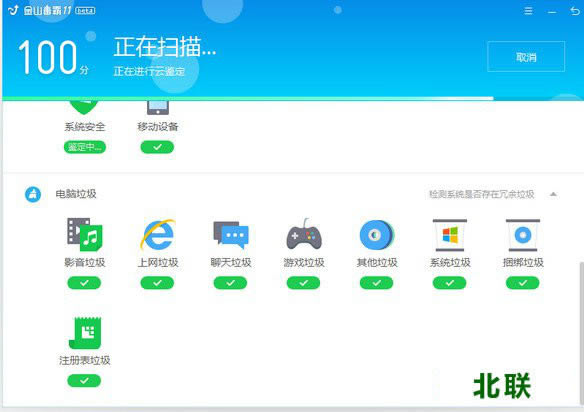Open the 捆绑垃圾 bundled junk icon

[x=523, y=235]
